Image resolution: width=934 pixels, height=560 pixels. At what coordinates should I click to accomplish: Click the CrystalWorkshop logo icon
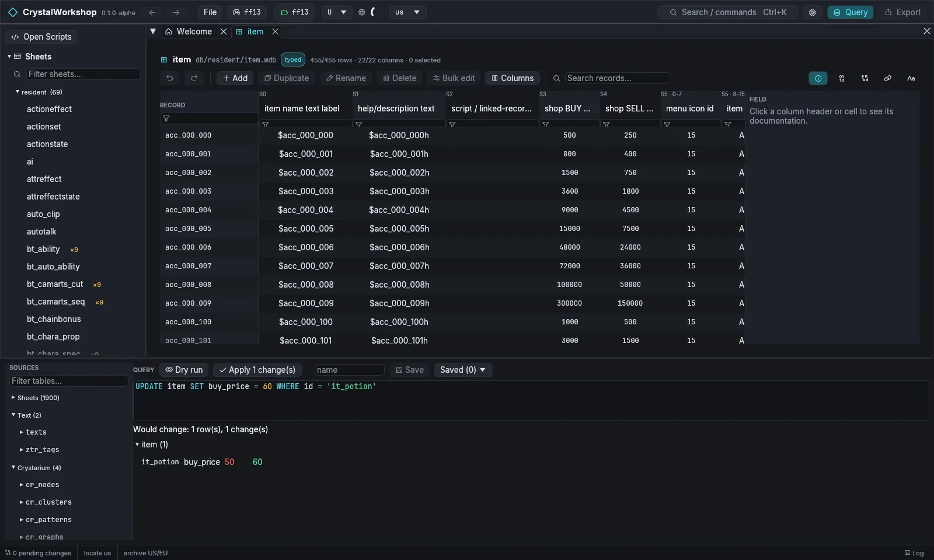(13, 12)
